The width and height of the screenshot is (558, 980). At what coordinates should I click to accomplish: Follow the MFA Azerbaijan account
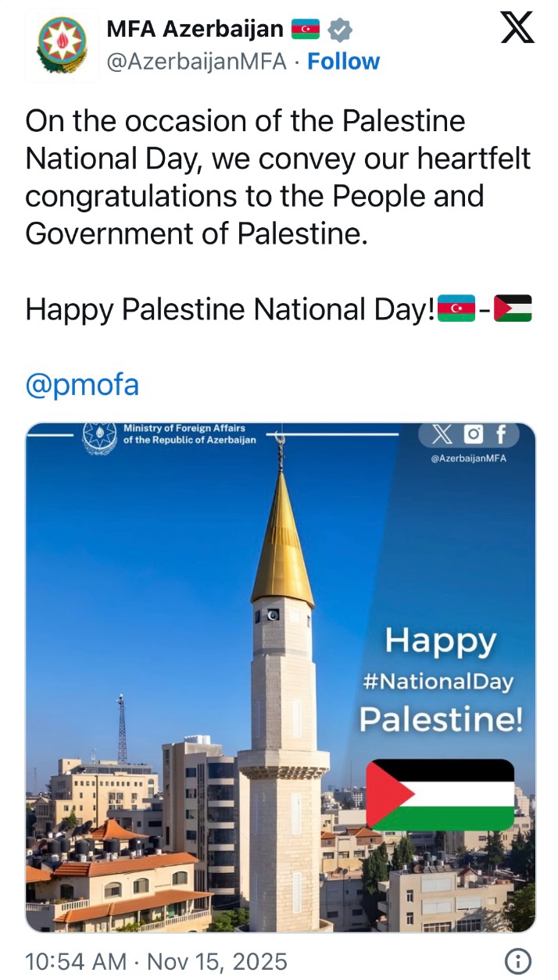(343, 62)
